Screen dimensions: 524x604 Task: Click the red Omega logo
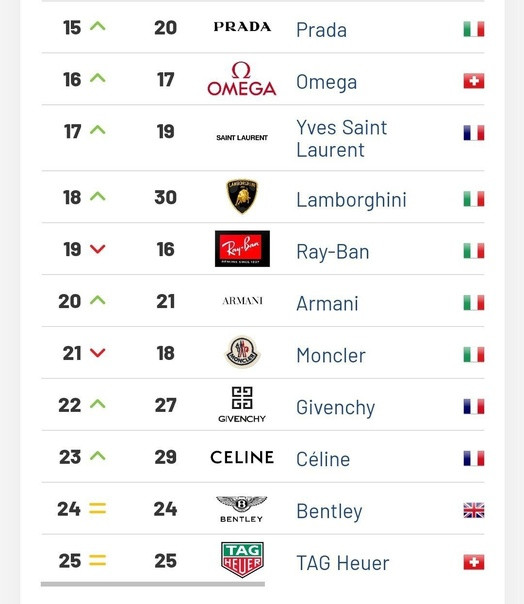(242, 79)
